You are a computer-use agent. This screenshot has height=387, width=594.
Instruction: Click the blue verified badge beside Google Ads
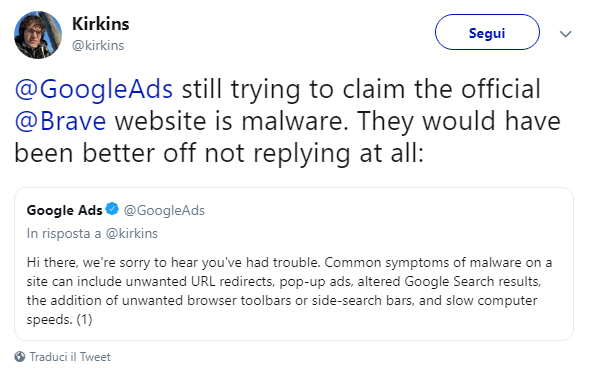[112, 209]
